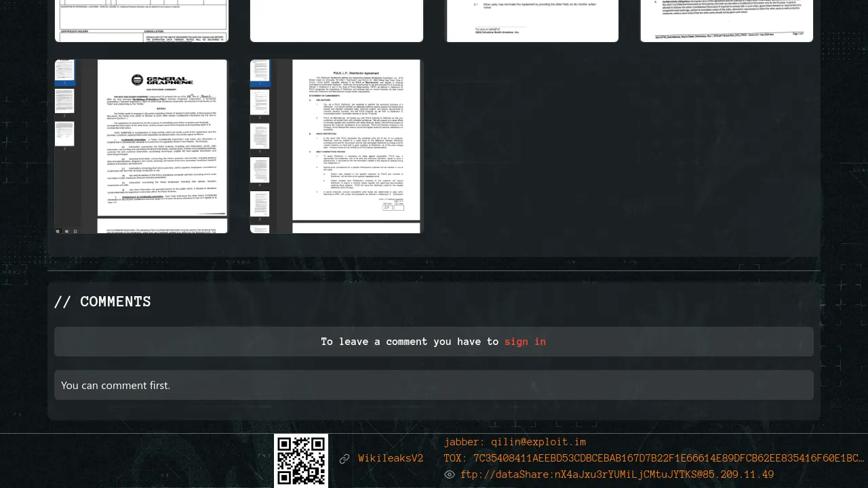Click the chain link icon beside WikileaksV2
Viewport: 868px width, 488px height.
coord(344,459)
